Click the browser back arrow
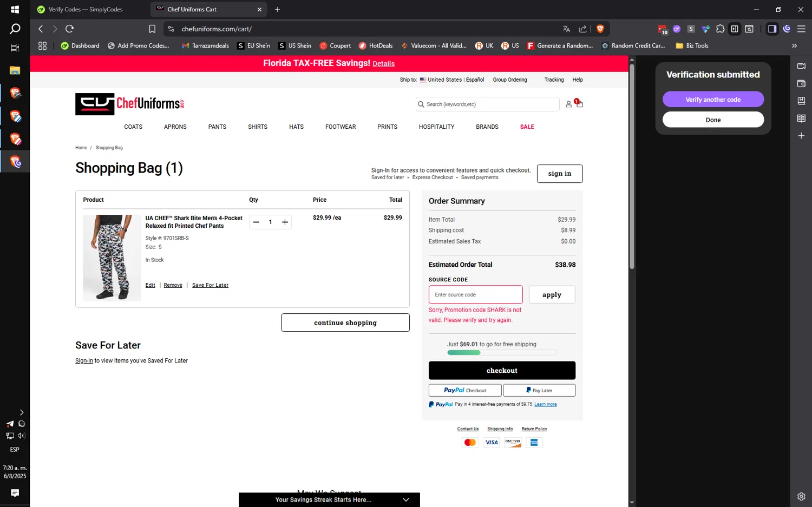 pyautogui.click(x=41, y=29)
